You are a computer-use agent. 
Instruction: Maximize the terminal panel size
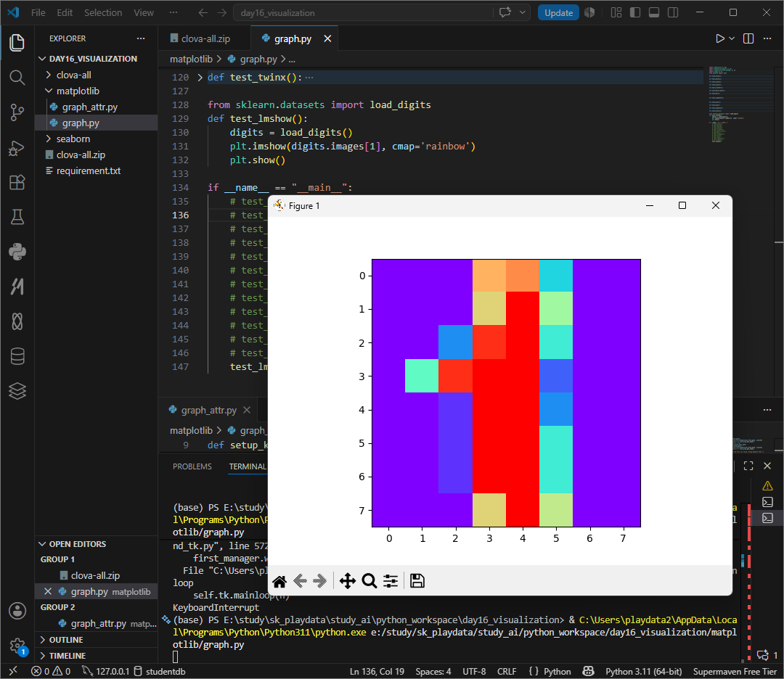[748, 466]
